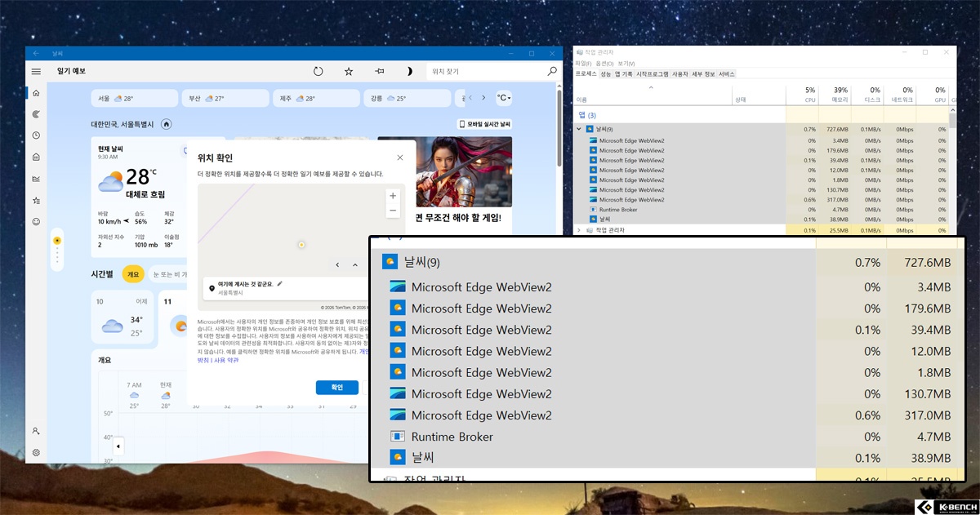980x515 pixels.
Task: Switch to the 세부 정보 tab
Action: point(703,73)
